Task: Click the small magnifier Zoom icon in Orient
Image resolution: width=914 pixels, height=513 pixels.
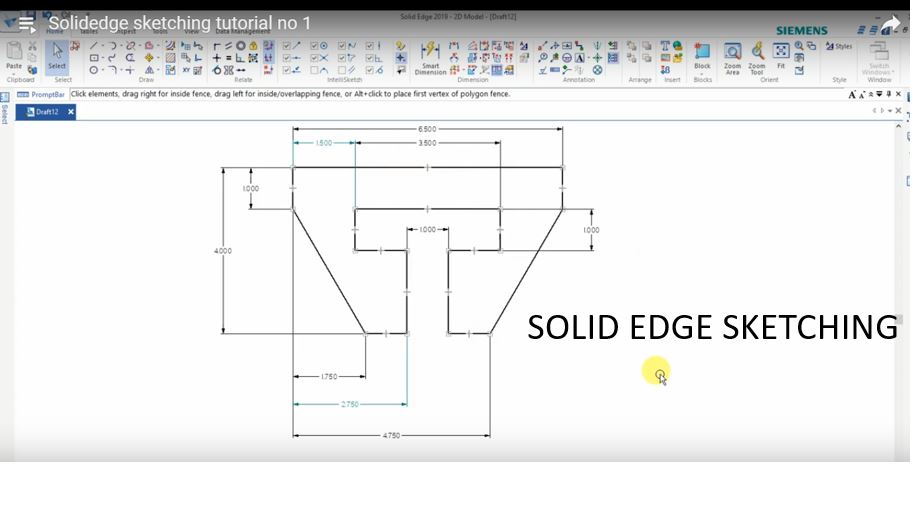Action: [x=799, y=45]
